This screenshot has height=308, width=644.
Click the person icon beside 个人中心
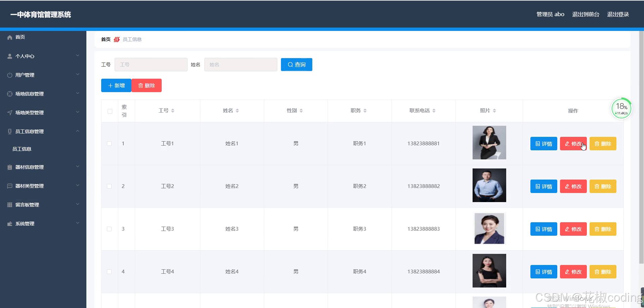(10, 56)
